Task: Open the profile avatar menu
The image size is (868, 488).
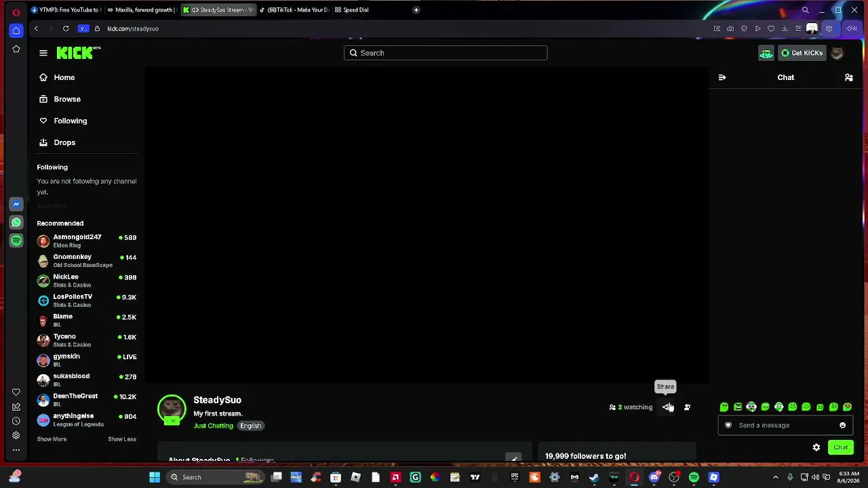Action: click(x=837, y=53)
